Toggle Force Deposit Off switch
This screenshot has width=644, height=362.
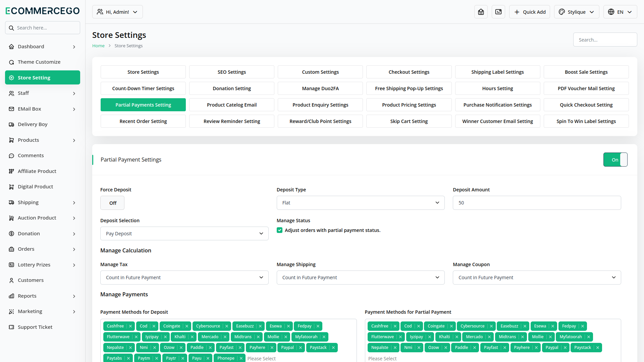112,203
